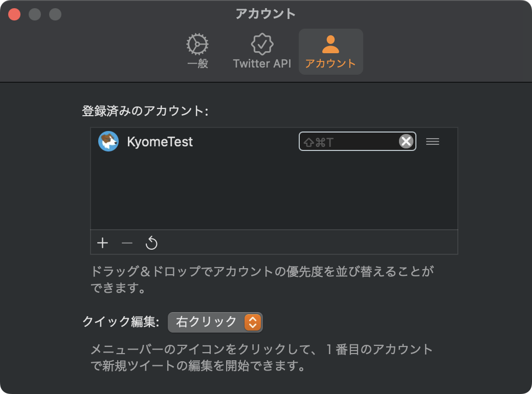
Task: Close the アカウント preferences window
Action: coord(14,14)
